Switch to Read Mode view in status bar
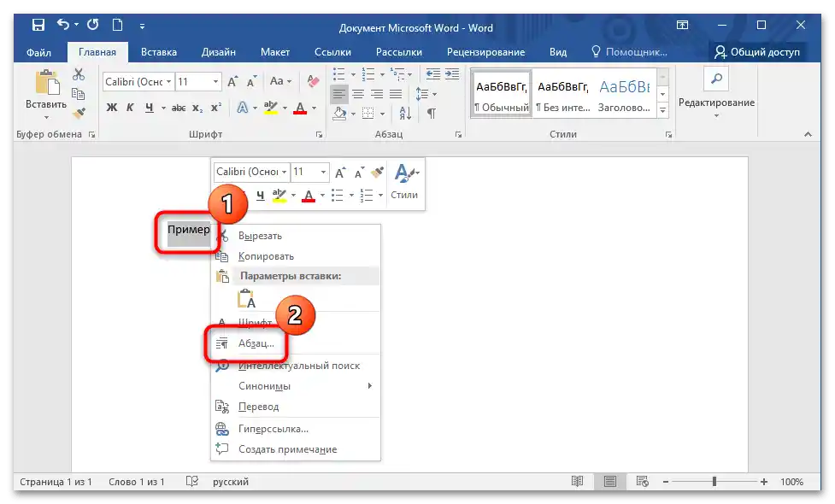The height and width of the screenshot is (504, 835). pyautogui.click(x=577, y=482)
